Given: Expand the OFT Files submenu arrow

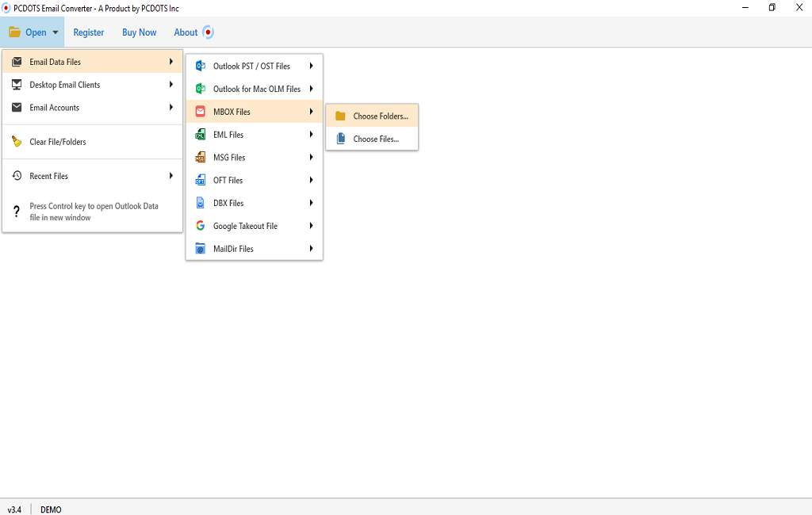Looking at the screenshot, I should (311, 180).
